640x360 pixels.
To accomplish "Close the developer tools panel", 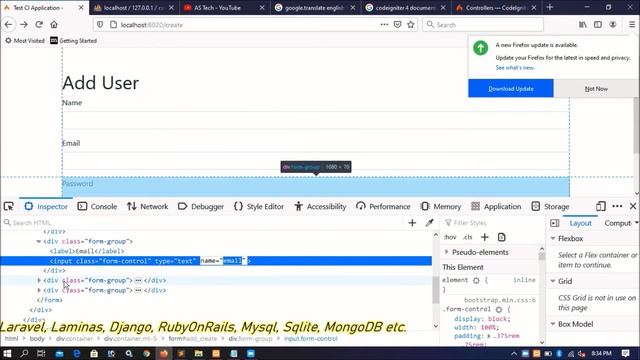I will [633, 207].
